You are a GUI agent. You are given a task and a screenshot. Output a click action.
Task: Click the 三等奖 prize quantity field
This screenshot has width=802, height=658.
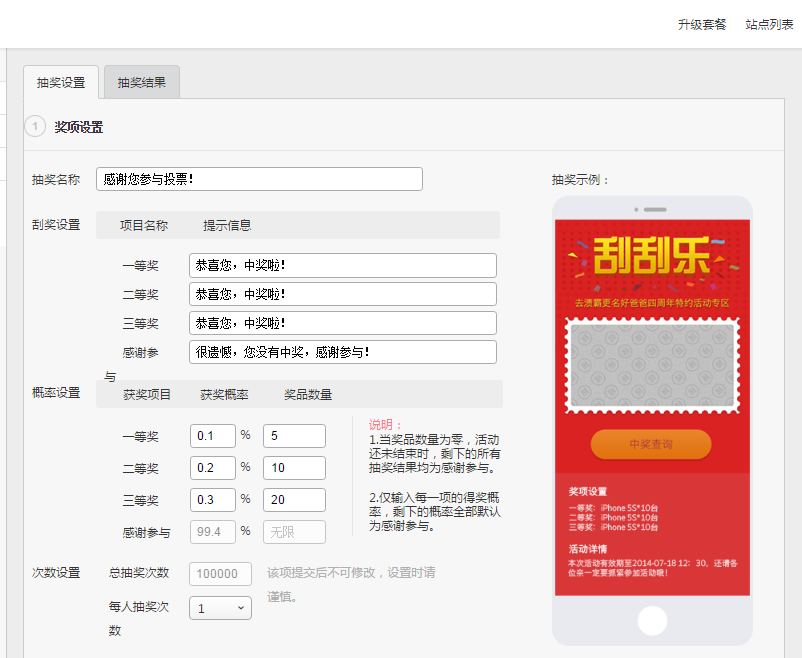pos(294,500)
